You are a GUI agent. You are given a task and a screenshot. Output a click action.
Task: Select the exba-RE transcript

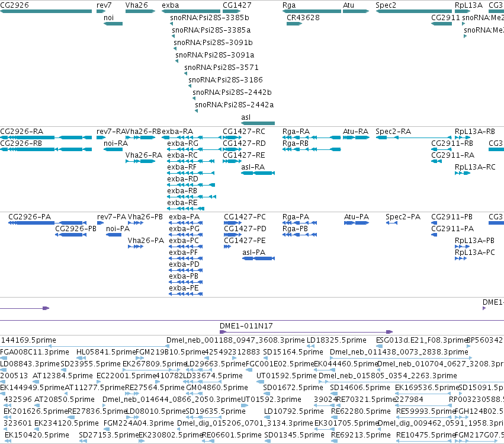(x=185, y=209)
